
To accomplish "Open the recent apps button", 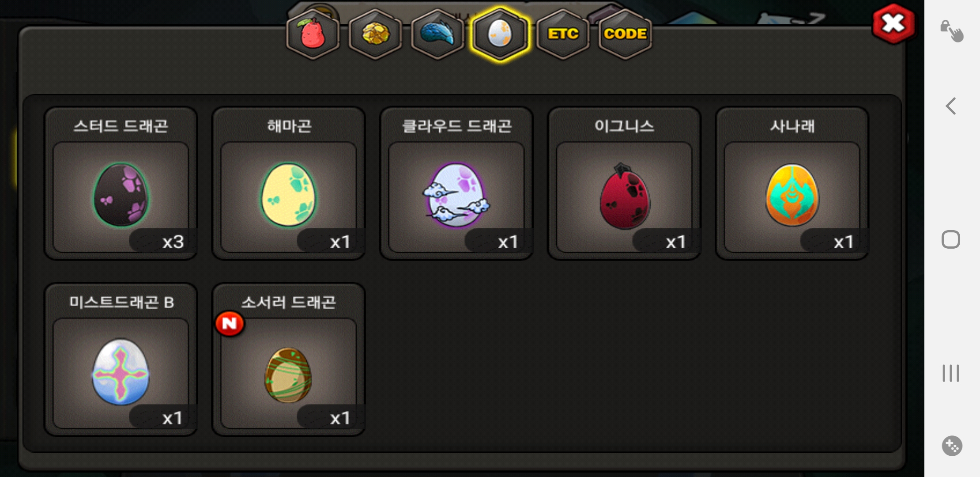I will pos(951,373).
